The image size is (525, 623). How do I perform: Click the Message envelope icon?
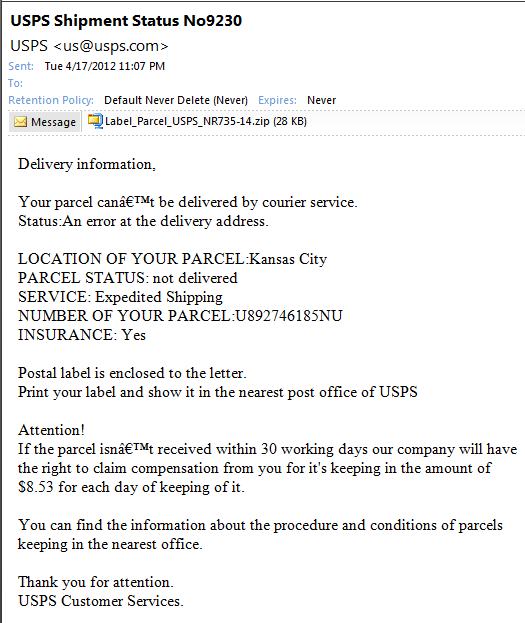[x=20, y=122]
